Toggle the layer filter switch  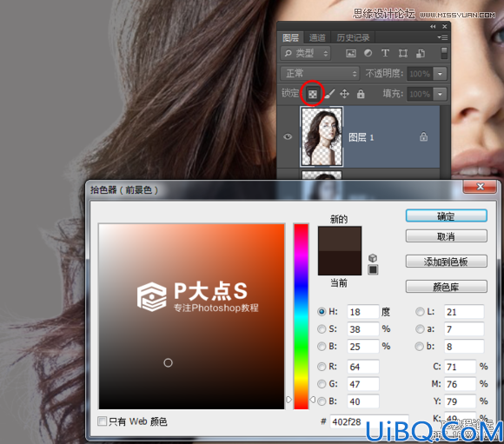click(443, 53)
